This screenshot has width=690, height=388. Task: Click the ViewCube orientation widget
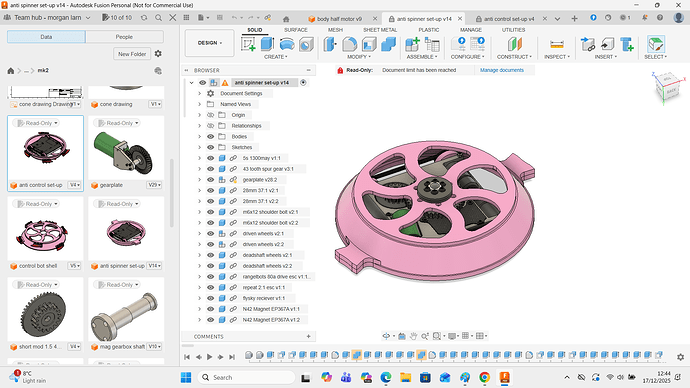pos(668,87)
